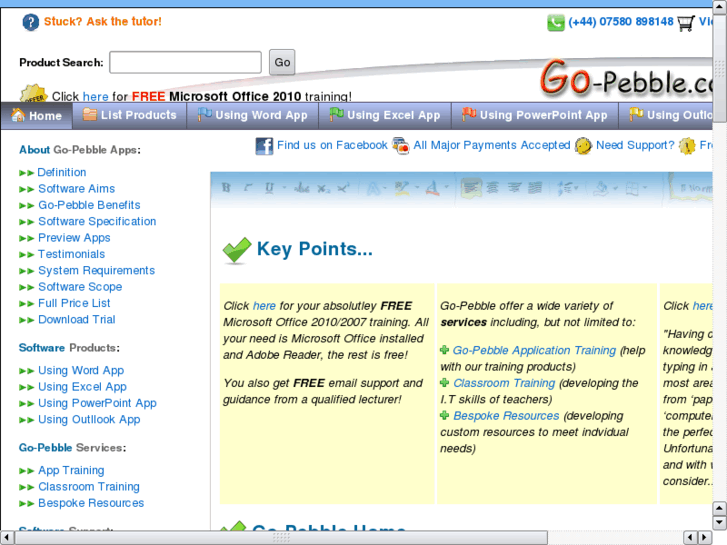727x545 pixels.
Task: Click the Go search button
Action: click(282, 62)
